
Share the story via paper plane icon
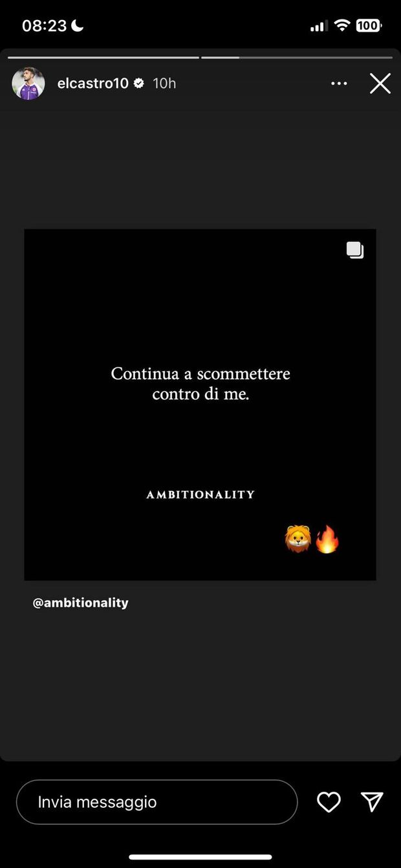click(372, 802)
